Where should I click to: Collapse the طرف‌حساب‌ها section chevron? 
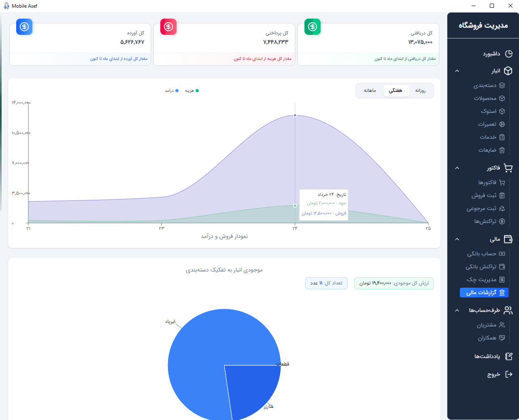tap(457, 310)
